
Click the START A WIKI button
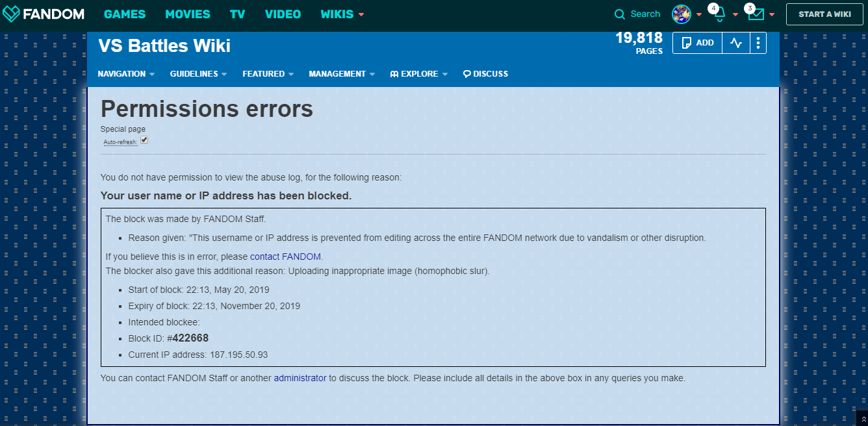pos(825,14)
